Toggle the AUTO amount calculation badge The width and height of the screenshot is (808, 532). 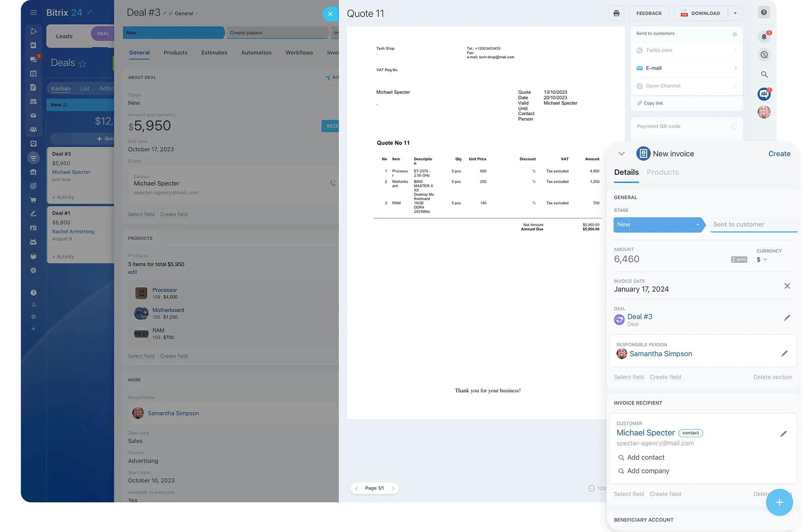click(739, 259)
